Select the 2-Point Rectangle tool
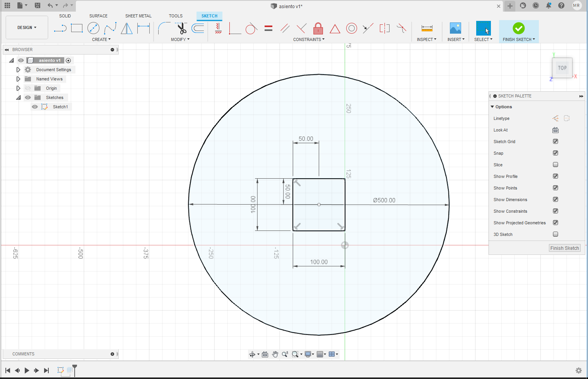Image resolution: width=588 pixels, height=379 pixels. point(77,28)
